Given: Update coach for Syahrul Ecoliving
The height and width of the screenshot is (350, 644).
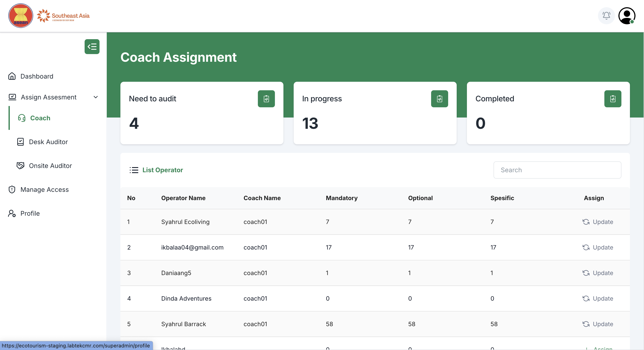Looking at the screenshot, I should [x=598, y=222].
